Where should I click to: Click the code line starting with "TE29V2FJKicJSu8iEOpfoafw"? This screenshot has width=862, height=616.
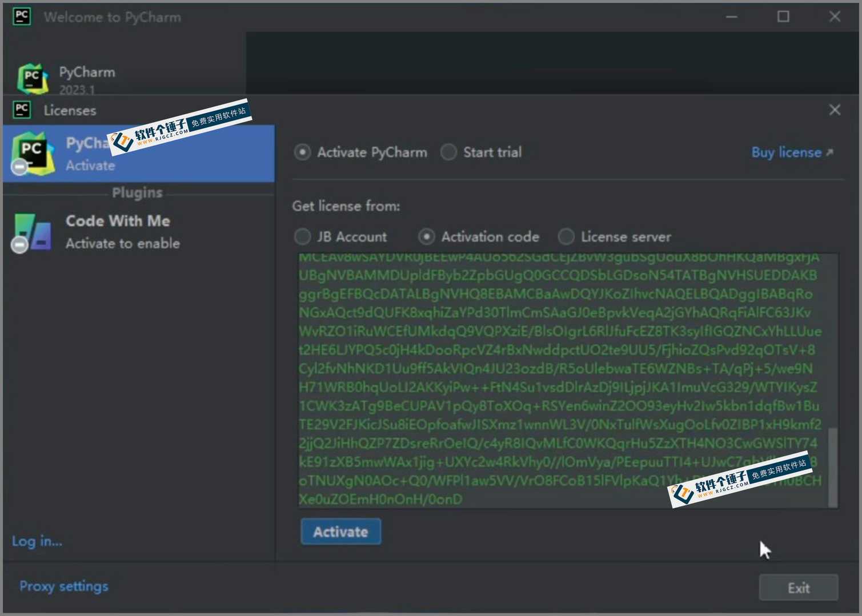coord(560,424)
